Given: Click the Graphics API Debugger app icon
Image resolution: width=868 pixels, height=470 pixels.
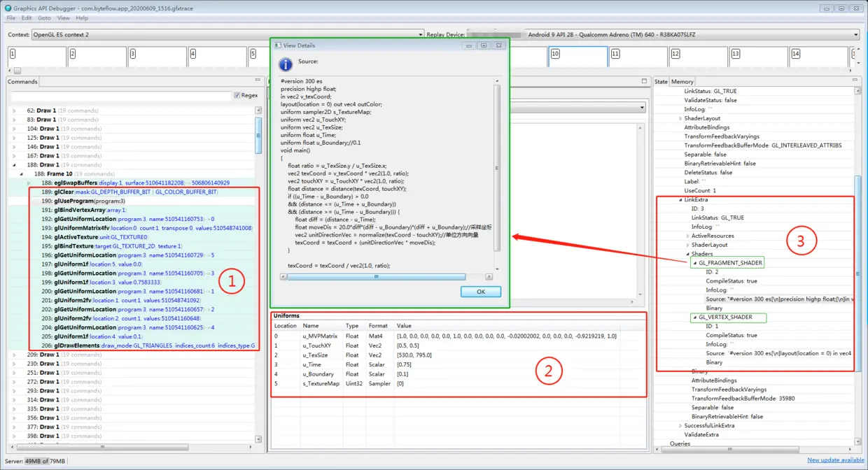Looking at the screenshot, I should [x=9, y=8].
